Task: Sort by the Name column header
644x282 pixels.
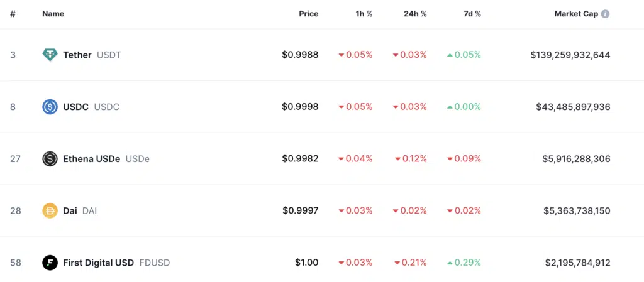Action: click(53, 14)
